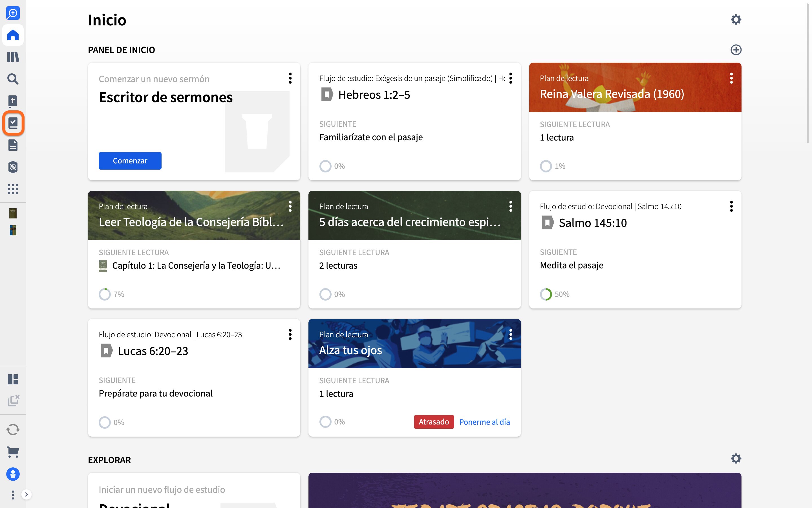Open options menu for Reina Valera Revisada card
This screenshot has height=508, width=812.
pyautogui.click(x=731, y=78)
